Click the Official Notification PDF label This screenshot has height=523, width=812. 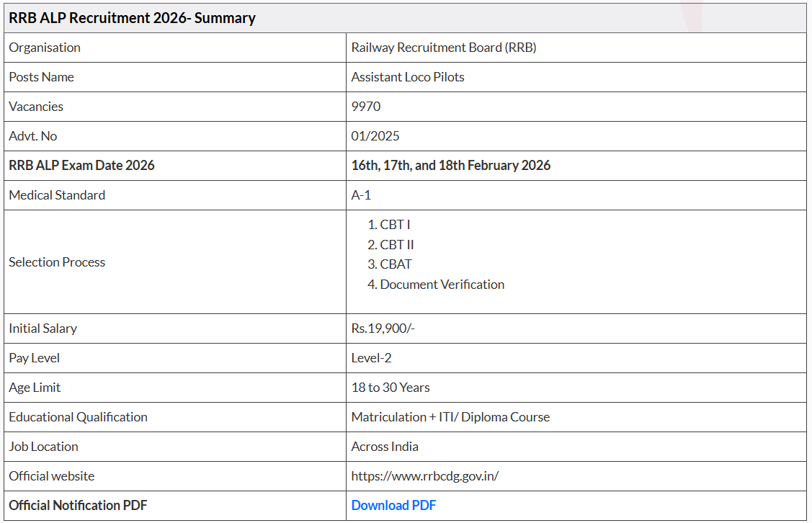[x=77, y=505]
